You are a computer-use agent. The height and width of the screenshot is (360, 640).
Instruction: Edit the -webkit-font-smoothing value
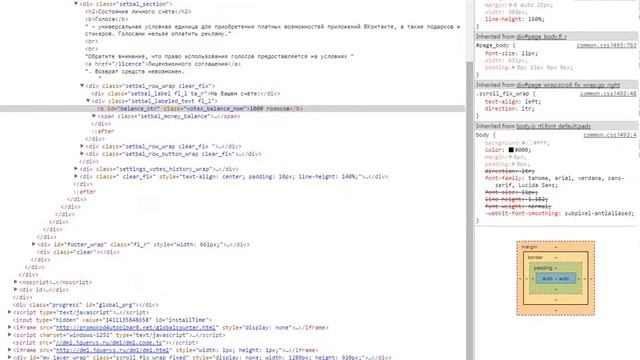click(599, 213)
